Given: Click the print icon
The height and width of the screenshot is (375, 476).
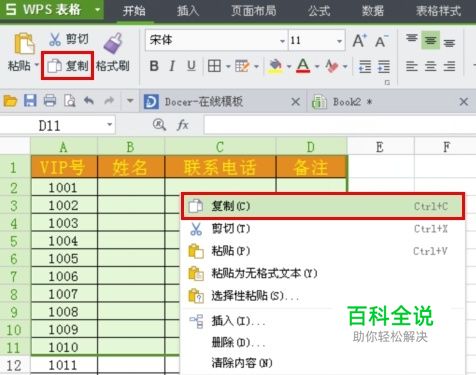Looking at the screenshot, I should (x=50, y=101).
